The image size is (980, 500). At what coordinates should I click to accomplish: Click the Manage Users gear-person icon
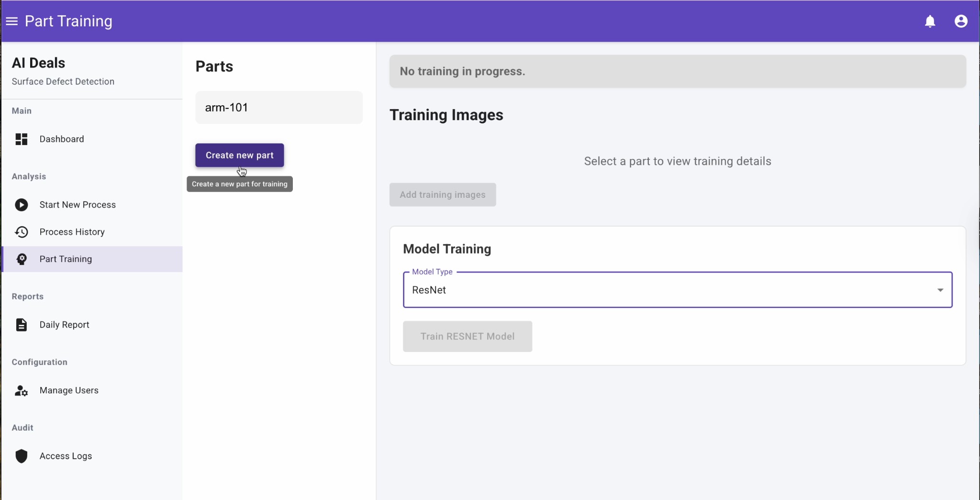pyautogui.click(x=22, y=391)
